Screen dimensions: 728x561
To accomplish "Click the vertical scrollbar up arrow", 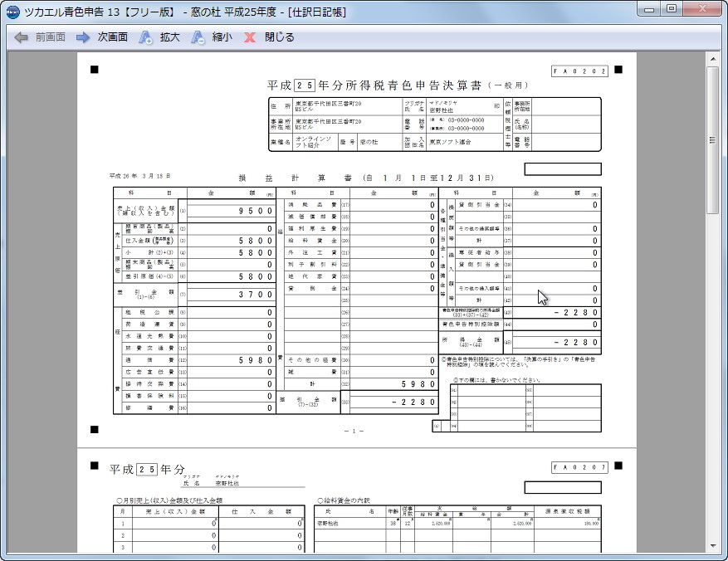I will pos(713,59).
